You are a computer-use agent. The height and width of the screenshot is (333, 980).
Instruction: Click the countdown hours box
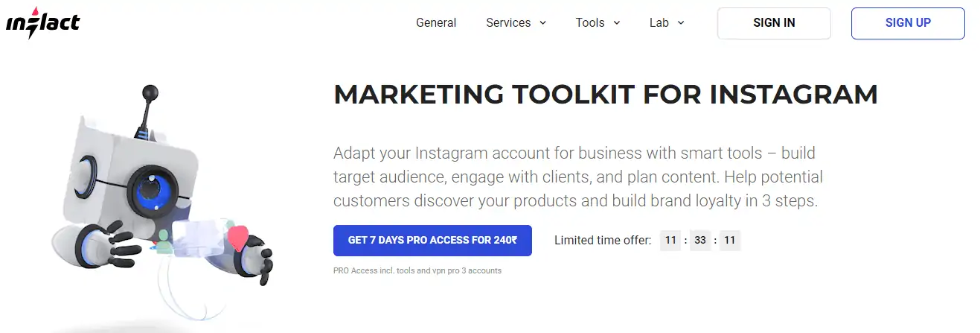pos(670,241)
